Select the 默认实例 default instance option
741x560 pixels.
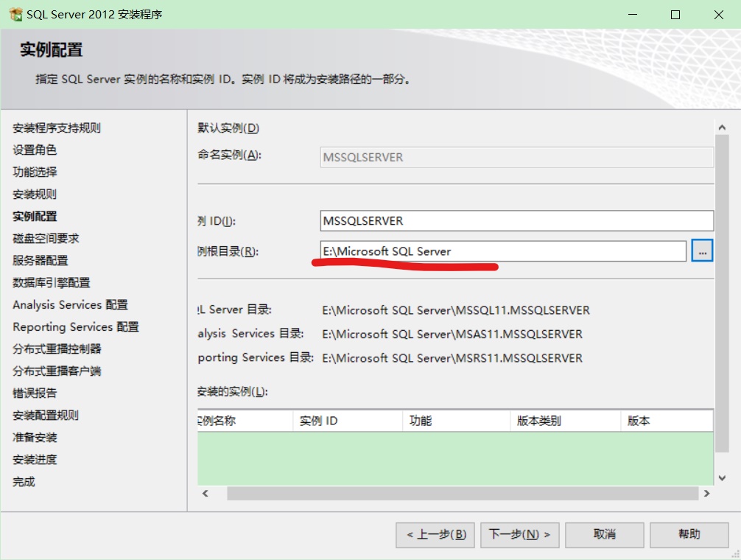(x=228, y=127)
